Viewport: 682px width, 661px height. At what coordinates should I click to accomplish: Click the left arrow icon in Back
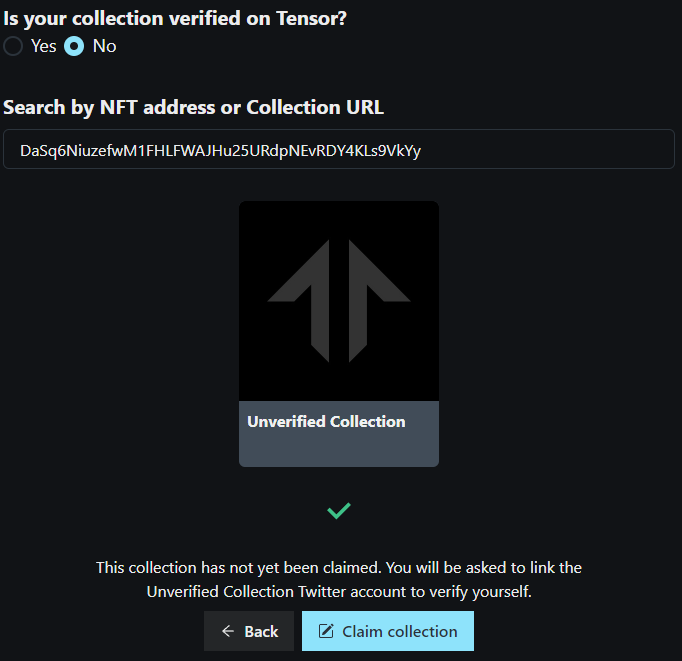coord(228,631)
